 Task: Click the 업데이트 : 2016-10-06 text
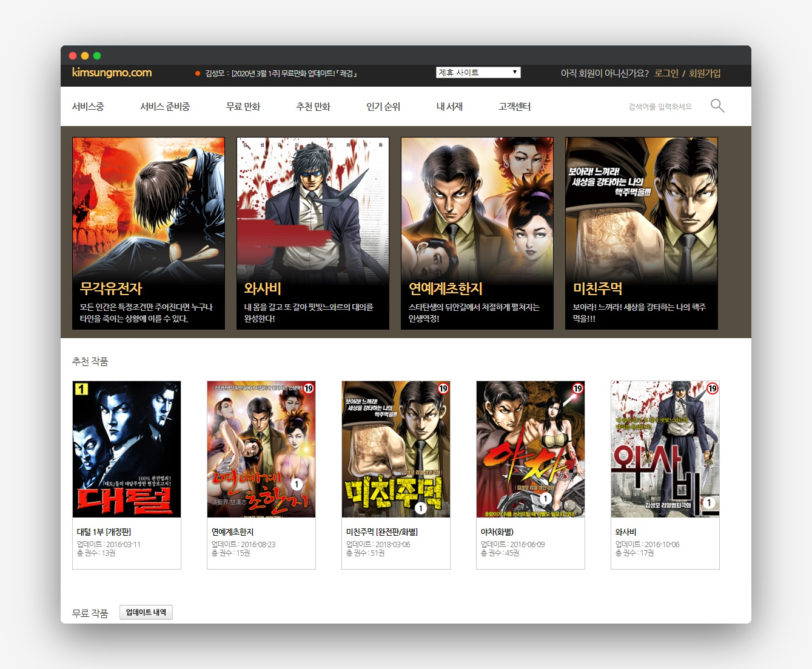pos(647,545)
